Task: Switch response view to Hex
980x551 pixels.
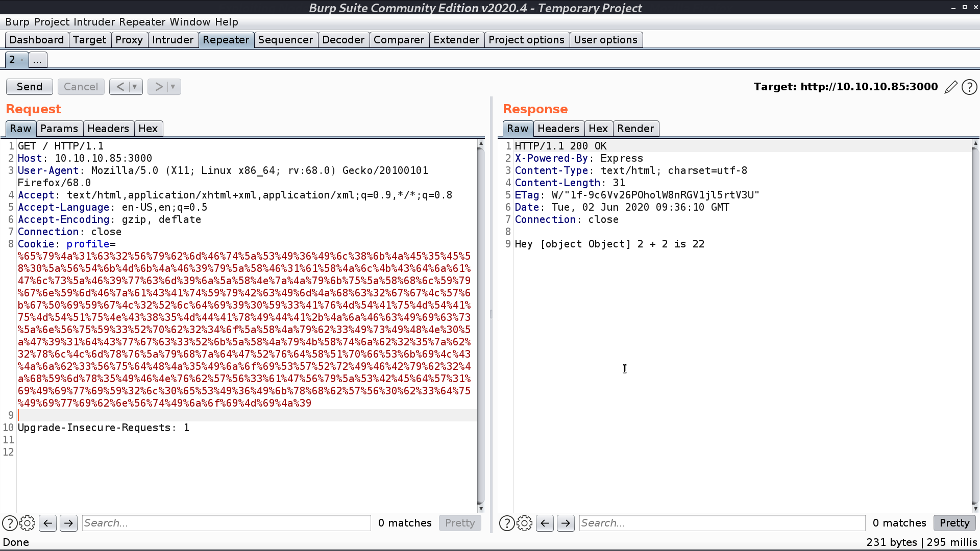Action: (x=598, y=129)
